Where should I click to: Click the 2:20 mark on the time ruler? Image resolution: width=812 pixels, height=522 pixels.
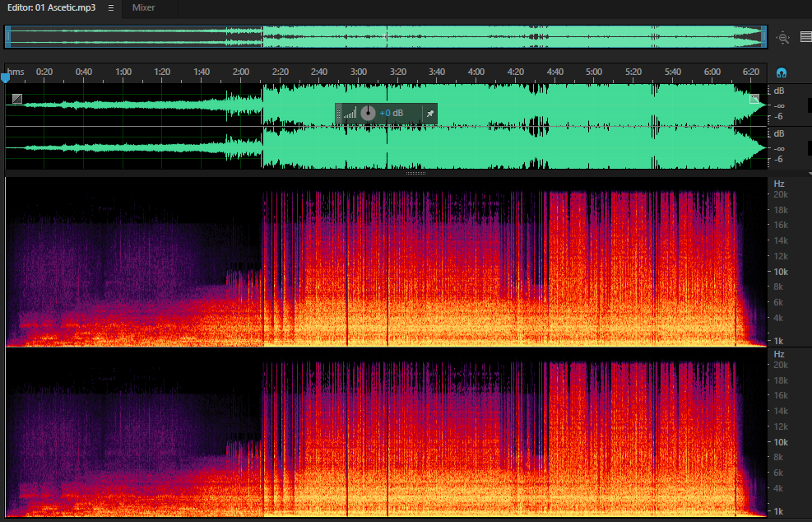coord(281,72)
